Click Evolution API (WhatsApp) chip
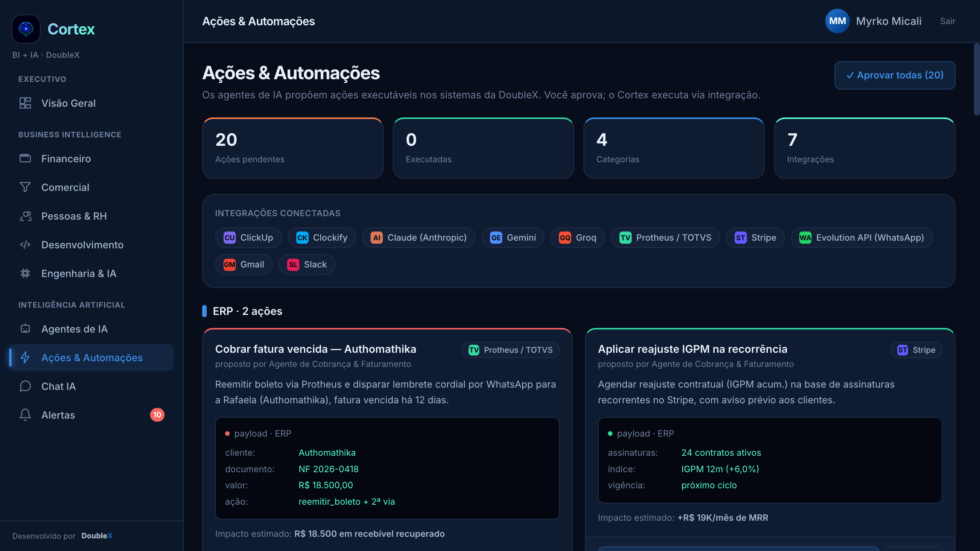Viewport: 980px width, 551px height. 861,238
